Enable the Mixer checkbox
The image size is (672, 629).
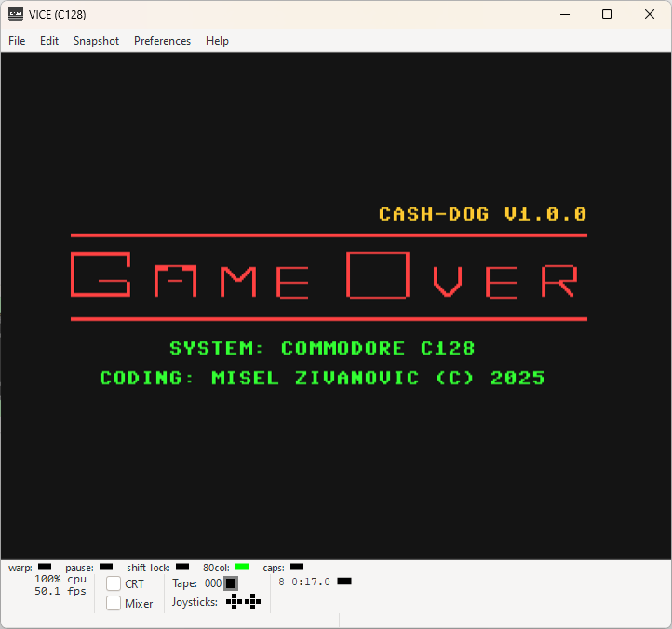(114, 603)
